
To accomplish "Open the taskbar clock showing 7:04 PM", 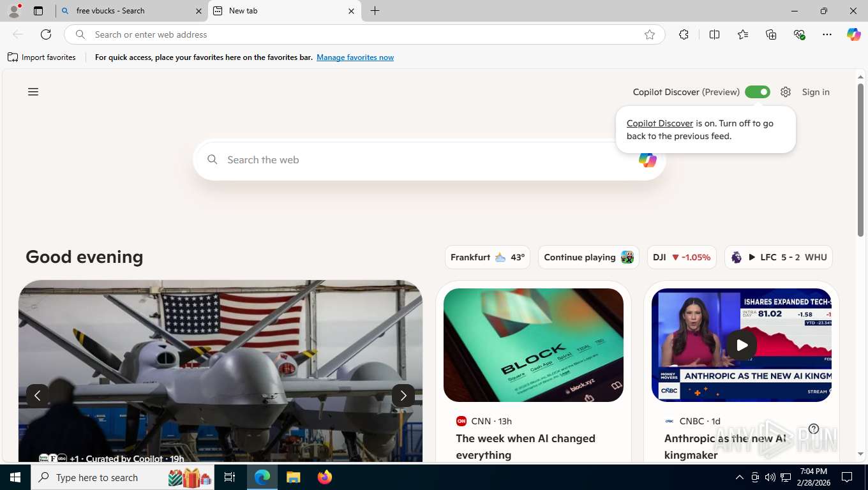I will pyautogui.click(x=812, y=477).
